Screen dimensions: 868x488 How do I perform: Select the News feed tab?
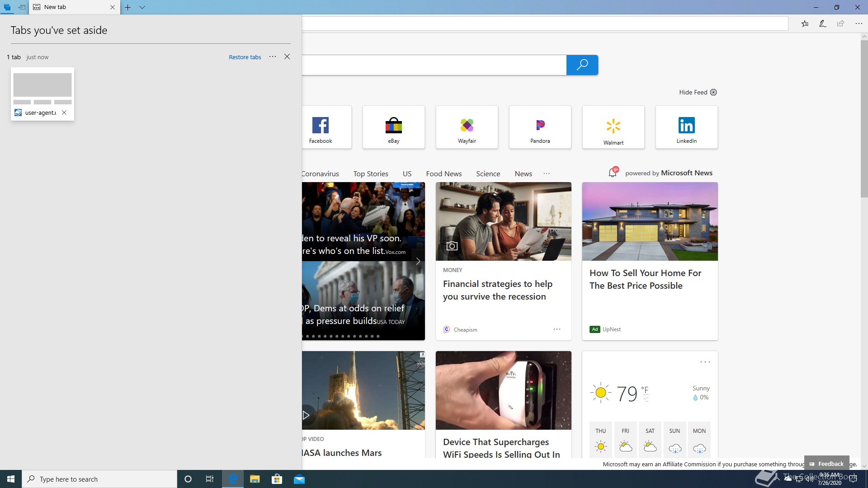tap(524, 174)
